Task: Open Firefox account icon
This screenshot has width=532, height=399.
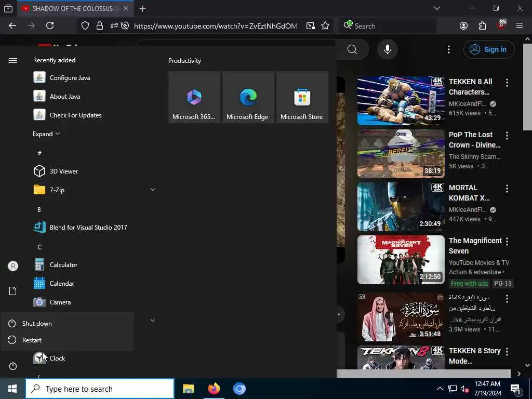Action: click(463, 26)
